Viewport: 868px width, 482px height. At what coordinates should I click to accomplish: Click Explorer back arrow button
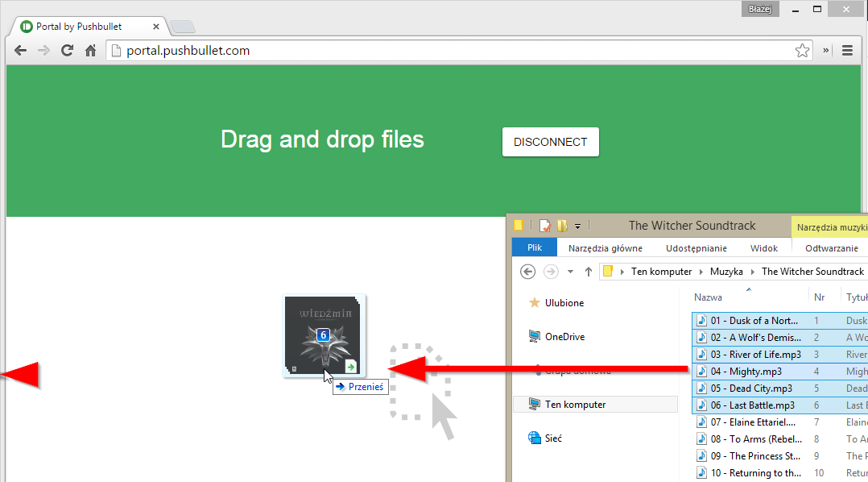(x=528, y=272)
